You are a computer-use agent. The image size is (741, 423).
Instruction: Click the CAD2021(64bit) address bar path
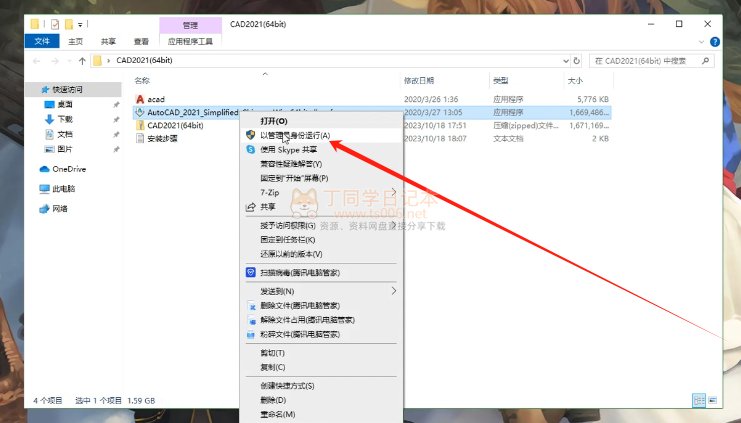(x=144, y=60)
